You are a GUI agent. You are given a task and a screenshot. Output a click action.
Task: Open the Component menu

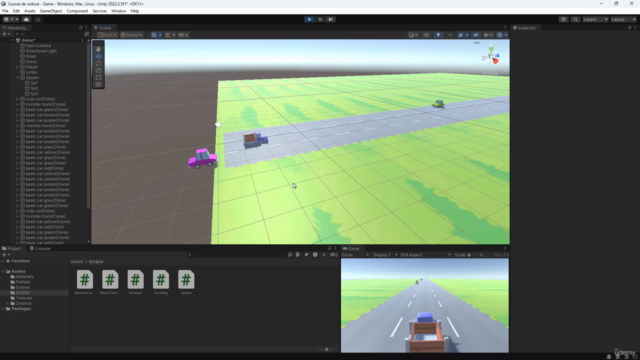click(77, 11)
